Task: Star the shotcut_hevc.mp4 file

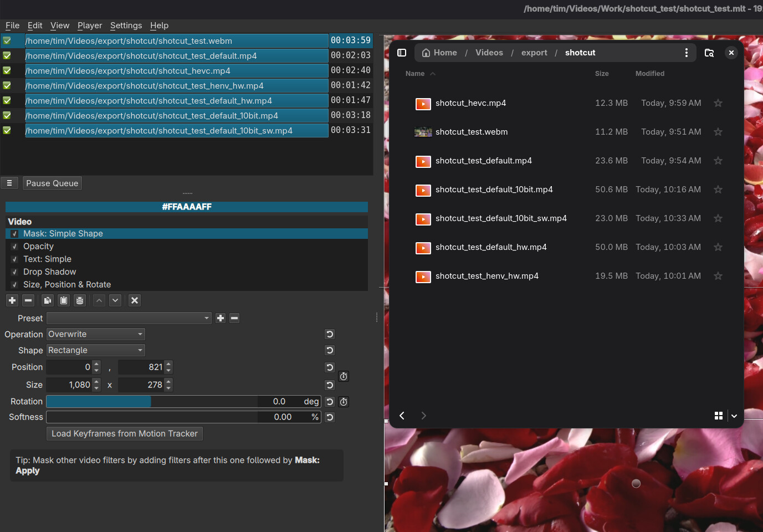Action: pos(718,103)
